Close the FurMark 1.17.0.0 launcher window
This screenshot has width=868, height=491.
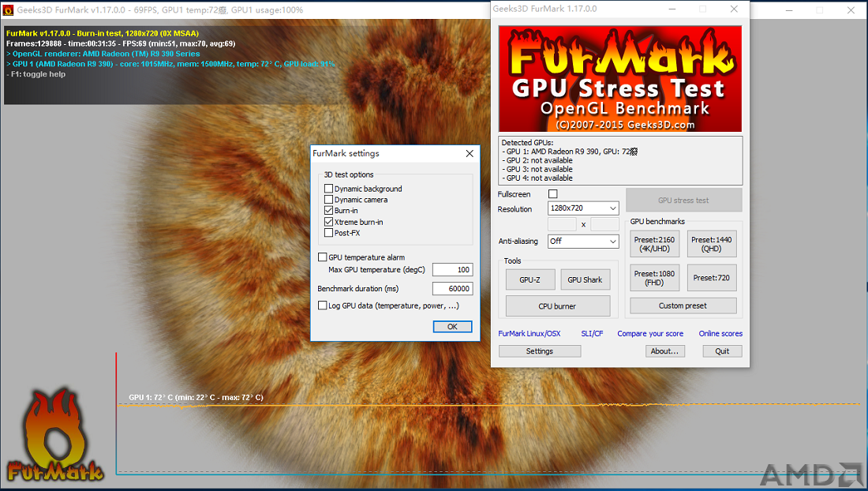pos(734,9)
